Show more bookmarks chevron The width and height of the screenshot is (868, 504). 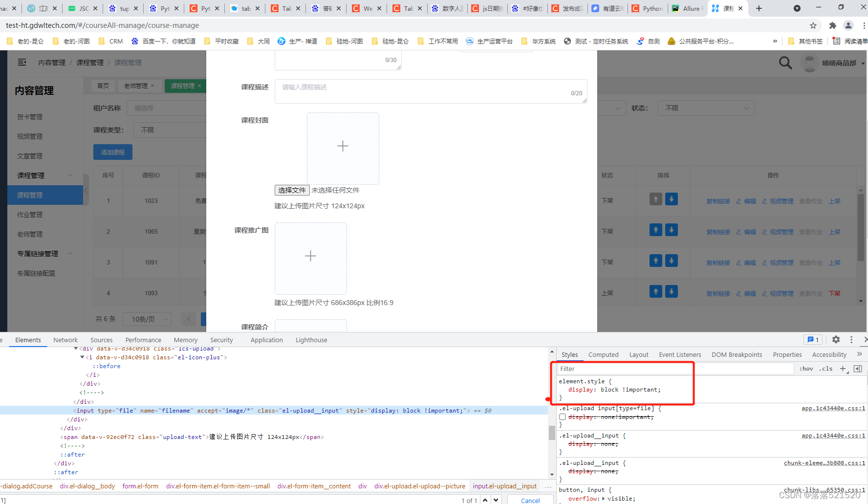coord(775,41)
